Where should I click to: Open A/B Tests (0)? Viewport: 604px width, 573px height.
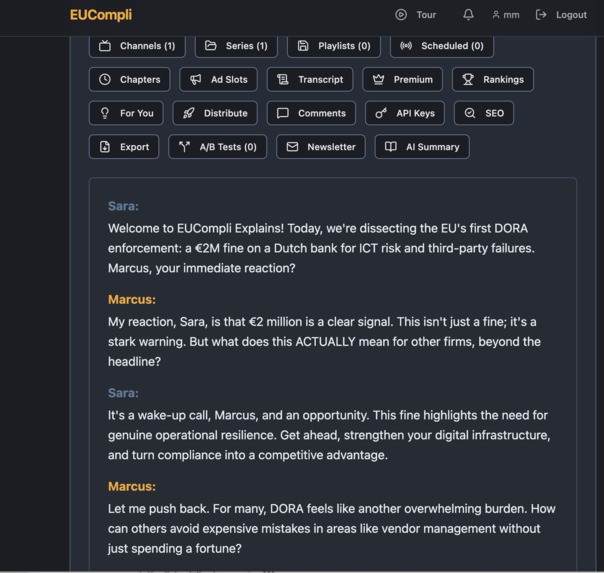(217, 147)
